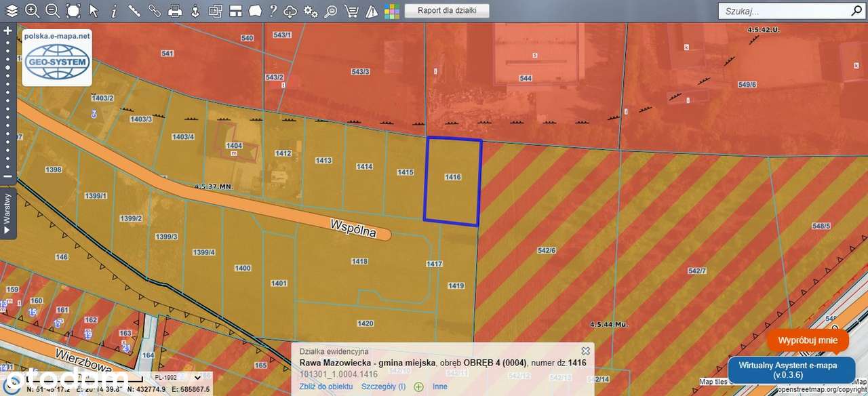
Task: Click parcel label 544 on map
Action: (x=526, y=78)
